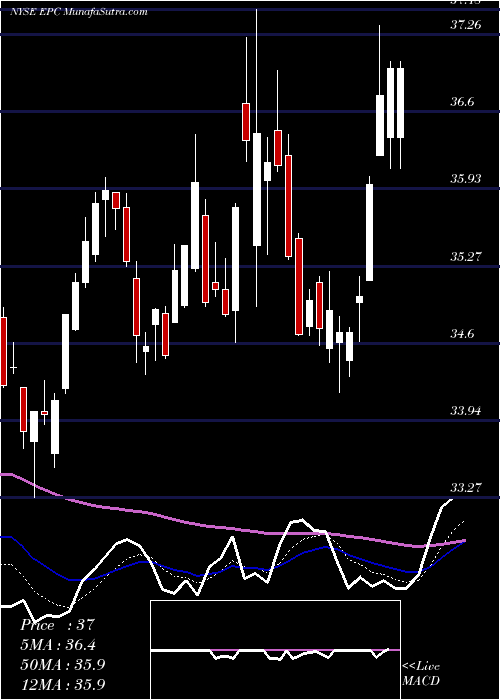Click the <<Live MACD label
The height and width of the screenshot is (700, 500).
point(421,674)
